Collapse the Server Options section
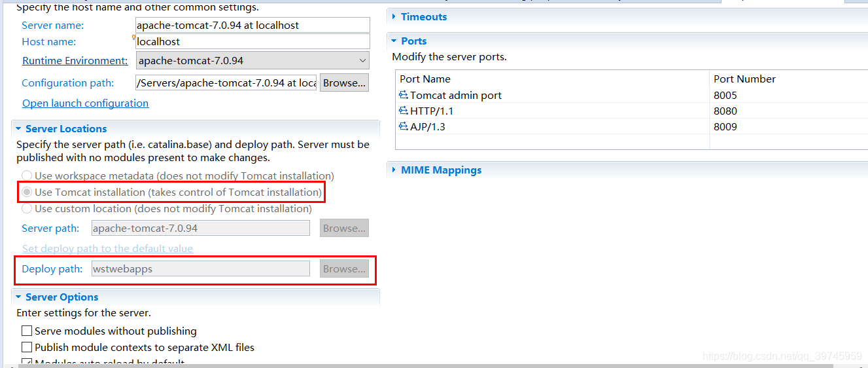Image resolution: width=868 pixels, height=368 pixels. [19, 297]
